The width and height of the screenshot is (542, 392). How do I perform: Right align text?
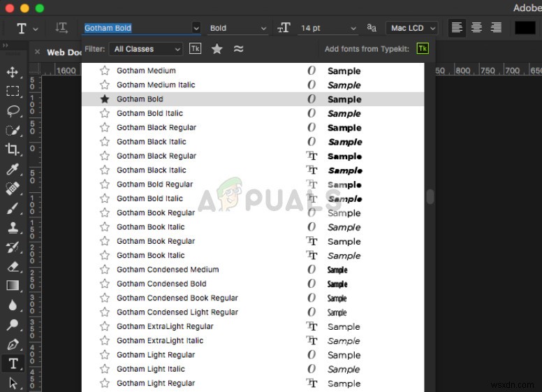pyautogui.click(x=496, y=28)
